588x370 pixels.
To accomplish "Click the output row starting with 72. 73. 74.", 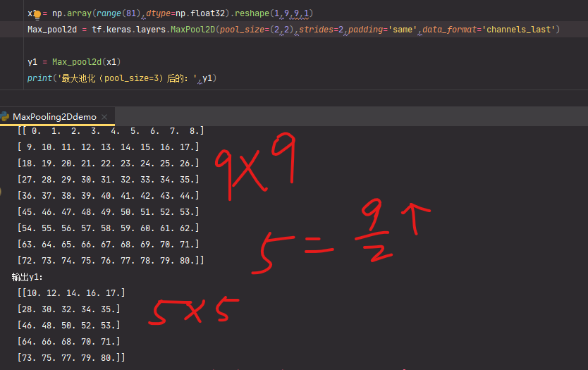I will pyautogui.click(x=111, y=260).
